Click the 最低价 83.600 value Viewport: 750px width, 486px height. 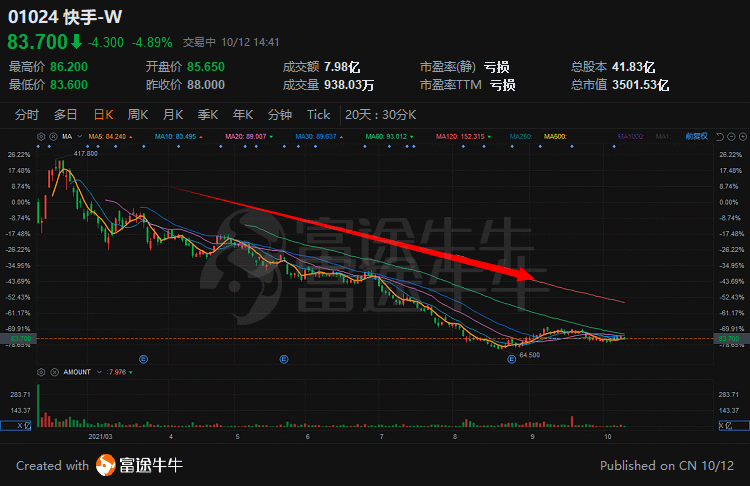(x=69, y=85)
